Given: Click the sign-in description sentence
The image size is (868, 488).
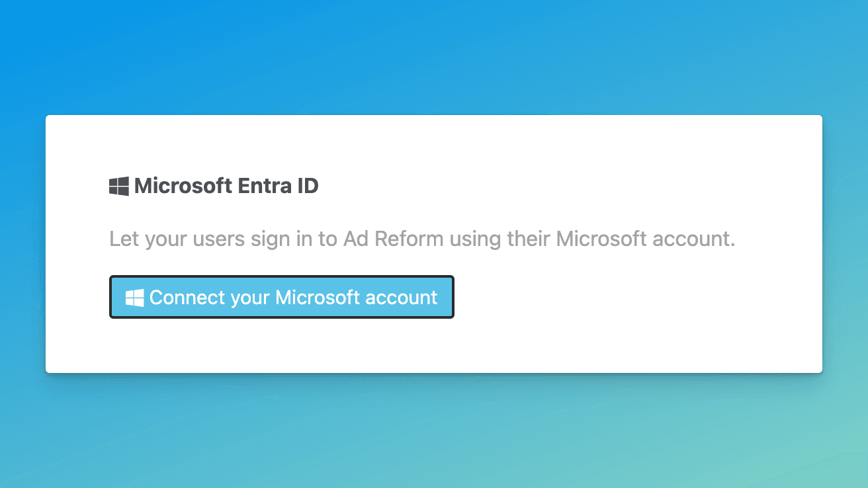Looking at the screenshot, I should coord(422,239).
